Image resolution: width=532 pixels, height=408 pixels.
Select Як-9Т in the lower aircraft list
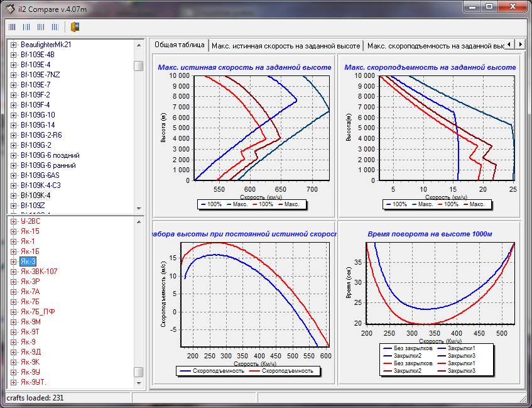pos(30,332)
